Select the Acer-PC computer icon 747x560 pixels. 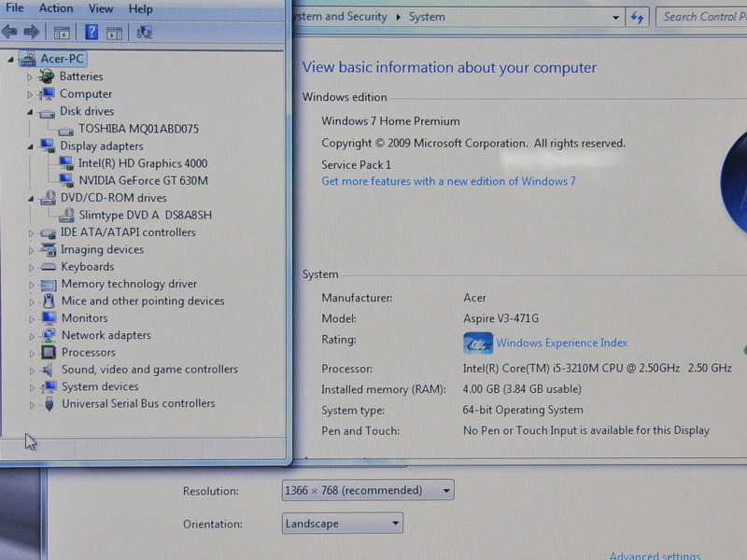(x=27, y=59)
